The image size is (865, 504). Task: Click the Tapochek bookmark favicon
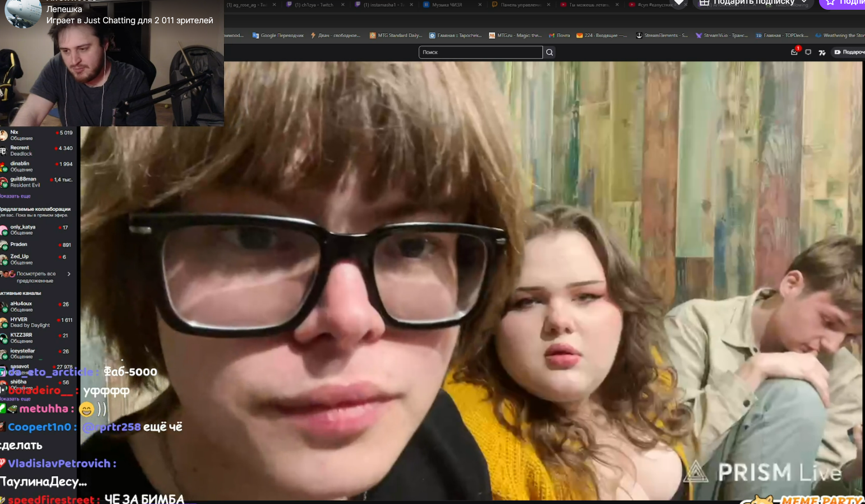click(432, 35)
